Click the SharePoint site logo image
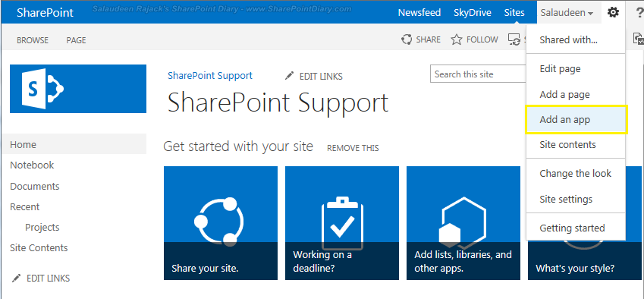This screenshot has width=644, height=299. tap(78, 89)
